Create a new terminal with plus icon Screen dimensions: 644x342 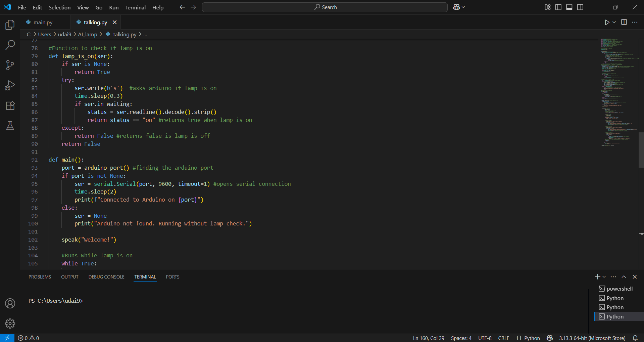click(x=597, y=276)
